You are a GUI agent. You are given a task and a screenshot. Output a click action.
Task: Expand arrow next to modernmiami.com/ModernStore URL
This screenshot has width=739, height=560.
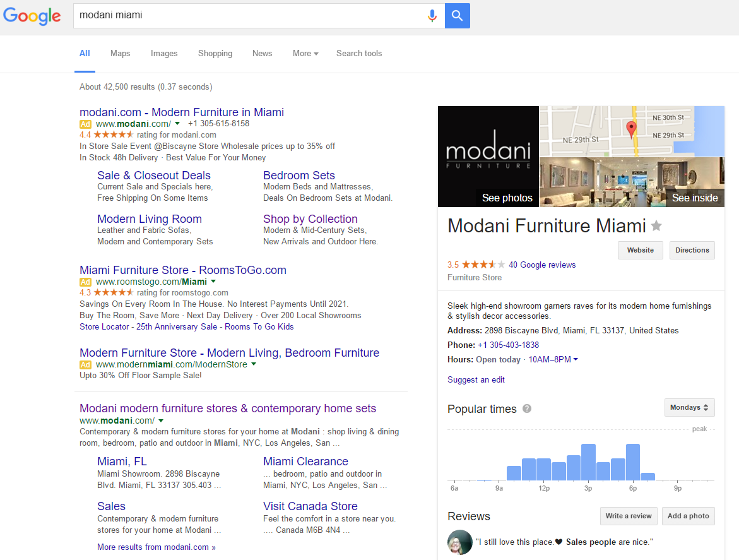click(254, 364)
